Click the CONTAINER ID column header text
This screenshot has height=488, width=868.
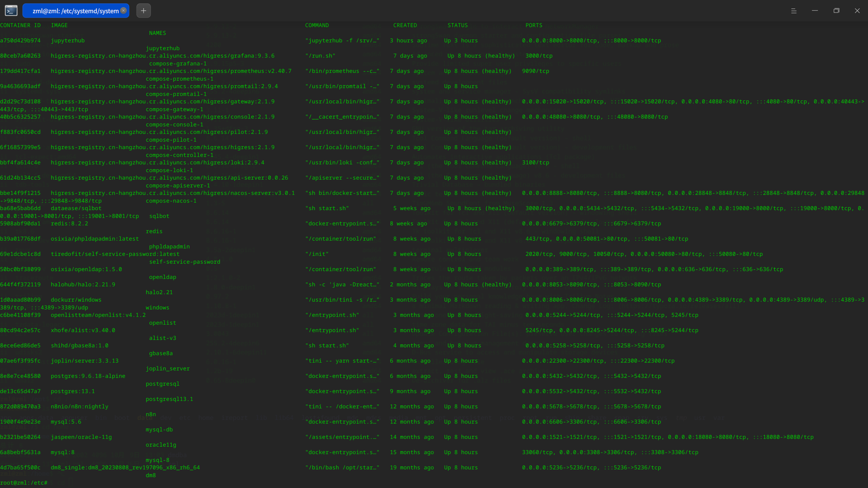[x=20, y=25]
